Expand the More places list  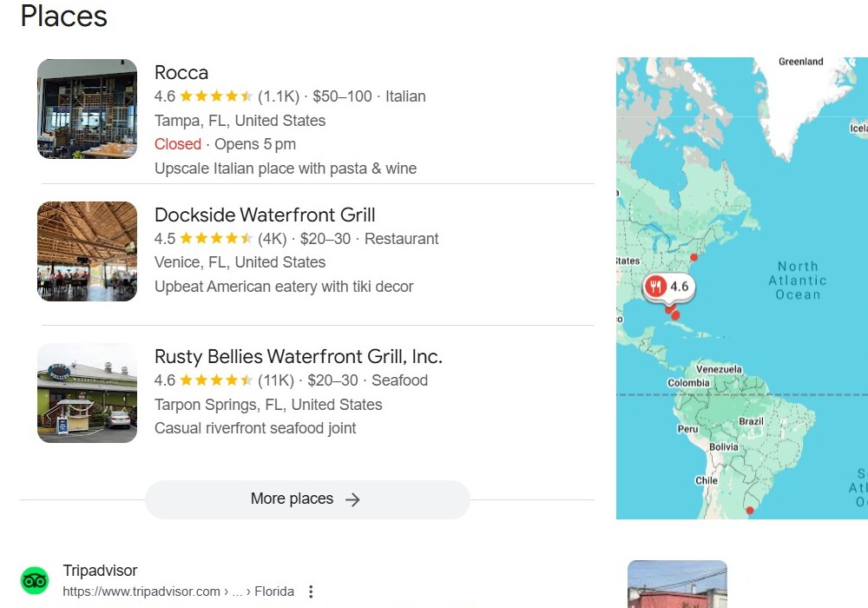coord(306,499)
